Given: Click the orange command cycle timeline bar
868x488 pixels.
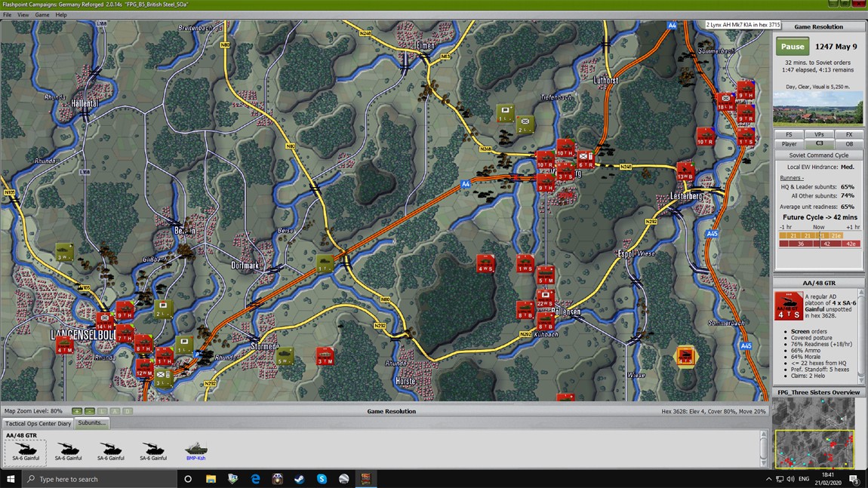Looking at the screenshot, I should (x=811, y=235).
